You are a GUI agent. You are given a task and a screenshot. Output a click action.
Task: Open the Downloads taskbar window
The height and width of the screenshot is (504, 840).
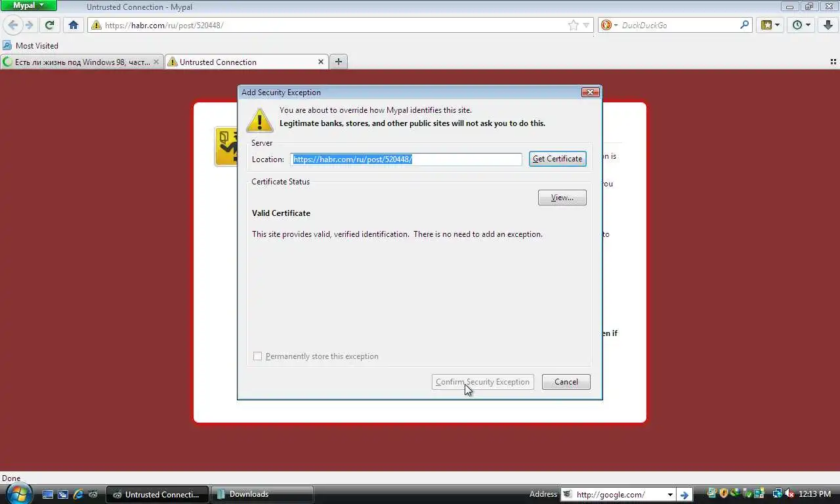click(x=262, y=494)
